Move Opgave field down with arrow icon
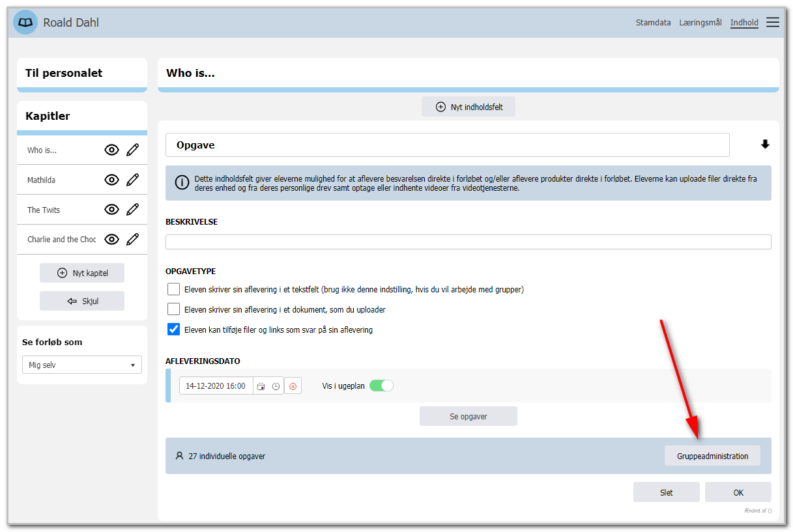 click(765, 145)
